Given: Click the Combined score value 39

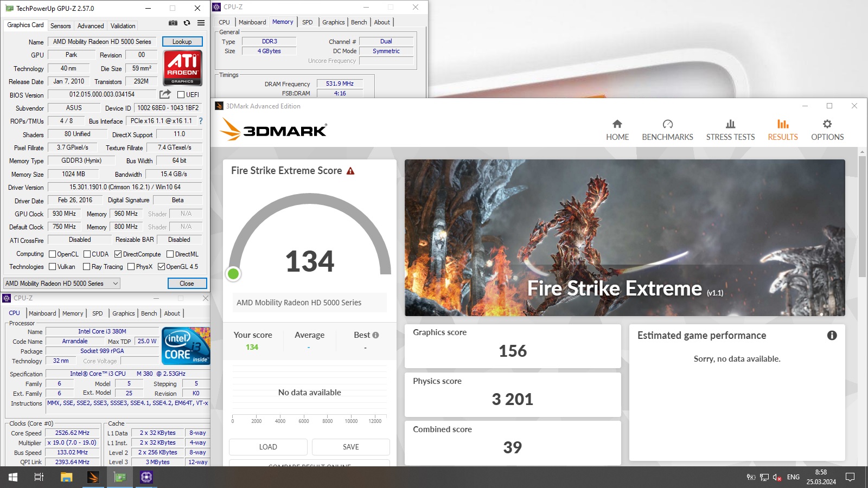Looking at the screenshot, I should click(513, 448).
